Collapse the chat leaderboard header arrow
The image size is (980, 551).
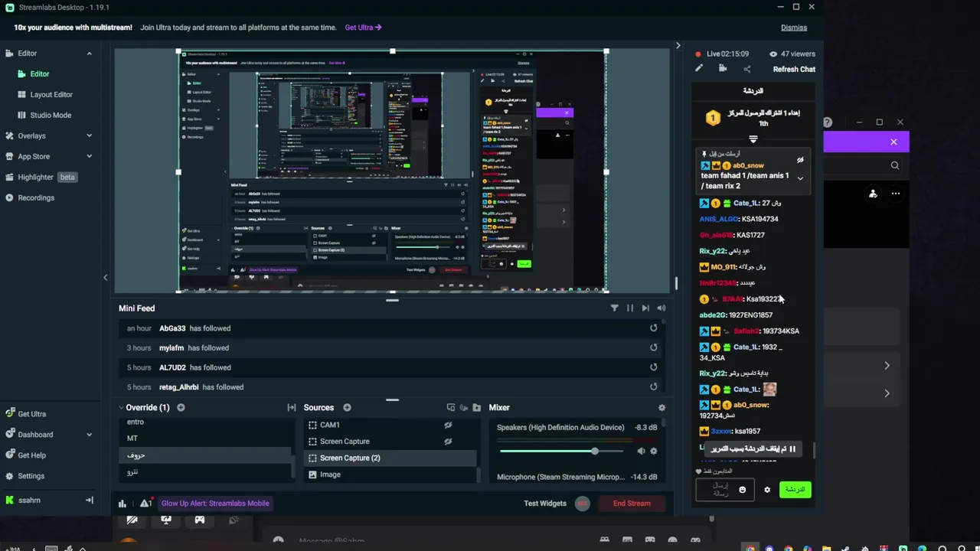pos(753,139)
